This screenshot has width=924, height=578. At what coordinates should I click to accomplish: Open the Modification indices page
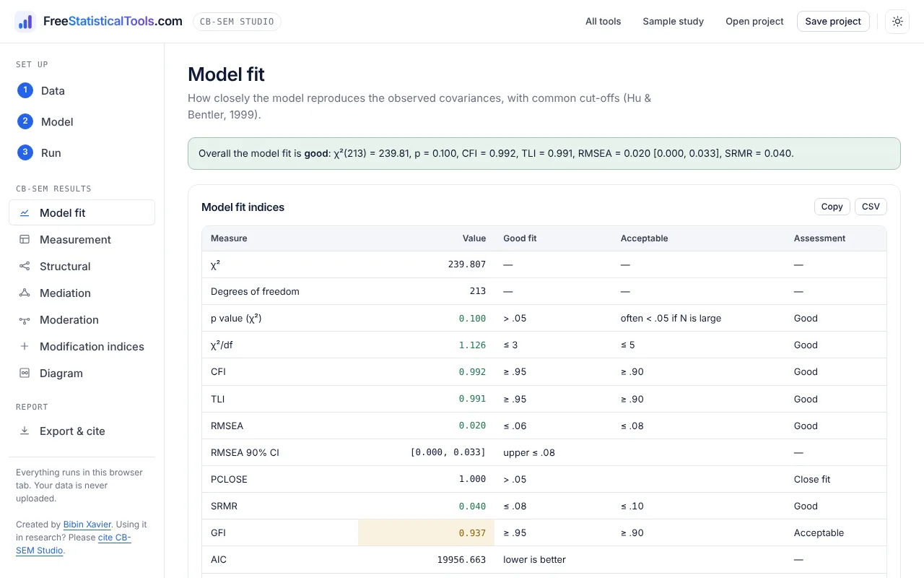(82, 347)
